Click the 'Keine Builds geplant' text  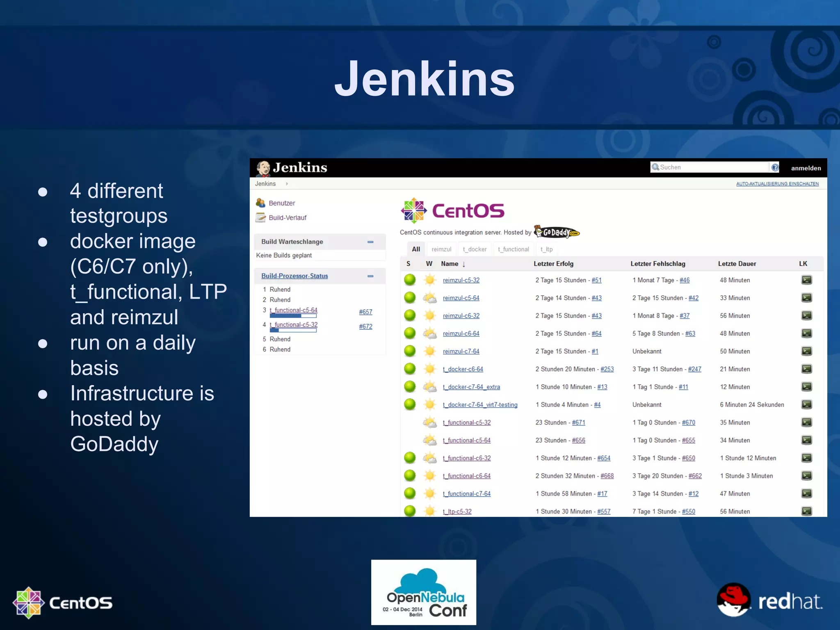coord(284,255)
